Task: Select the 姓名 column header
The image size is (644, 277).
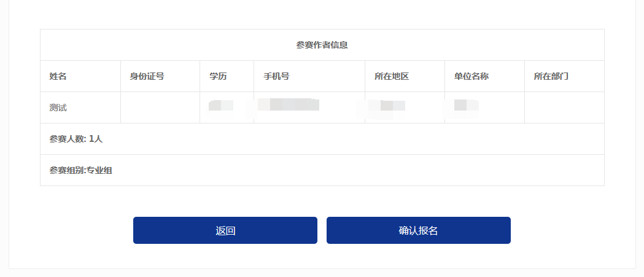Action: pyautogui.click(x=58, y=77)
